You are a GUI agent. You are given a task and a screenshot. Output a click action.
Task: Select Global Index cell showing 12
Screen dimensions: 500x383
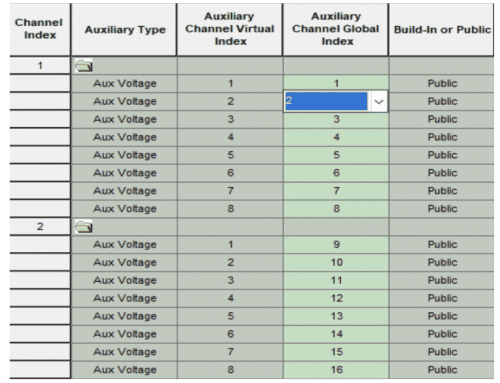(336, 298)
